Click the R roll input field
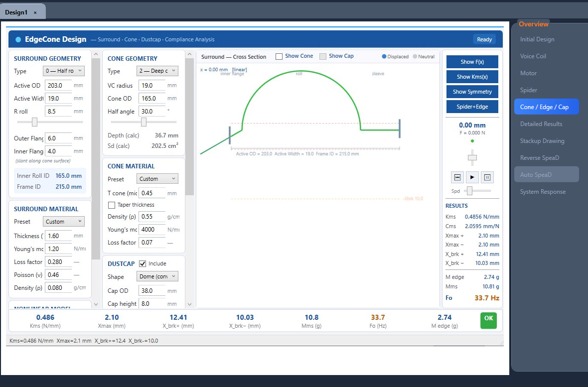Screen dimensions: 588x387 tap(58, 112)
